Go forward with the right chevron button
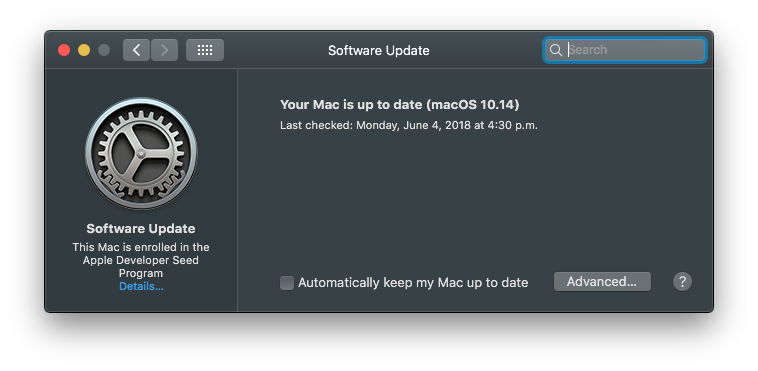Image resolution: width=758 pixels, height=371 pixels. (x=164, y=50)
